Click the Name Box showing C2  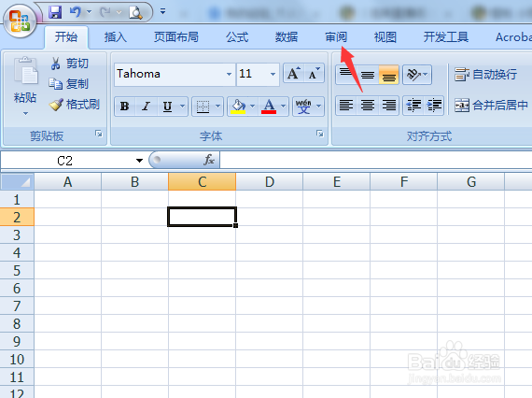(65, 161)
